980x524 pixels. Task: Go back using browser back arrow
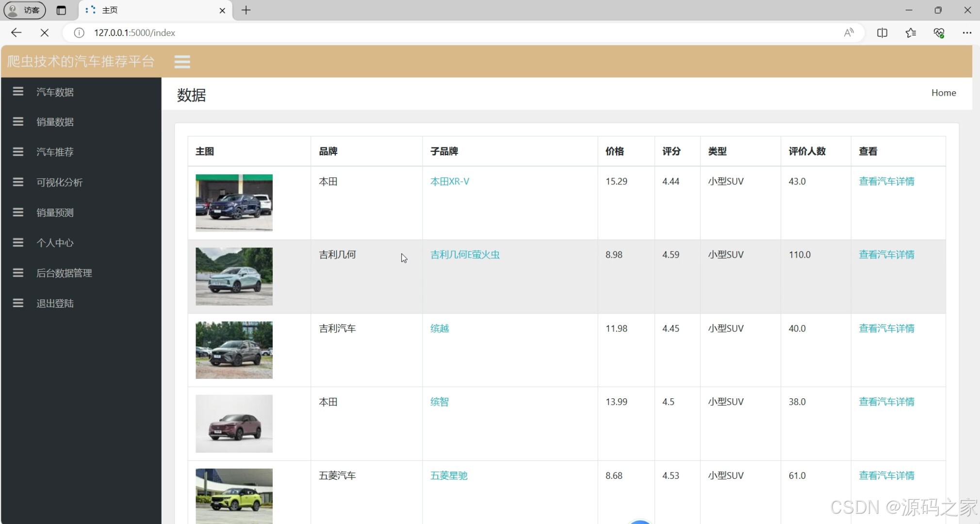(16, 33)
